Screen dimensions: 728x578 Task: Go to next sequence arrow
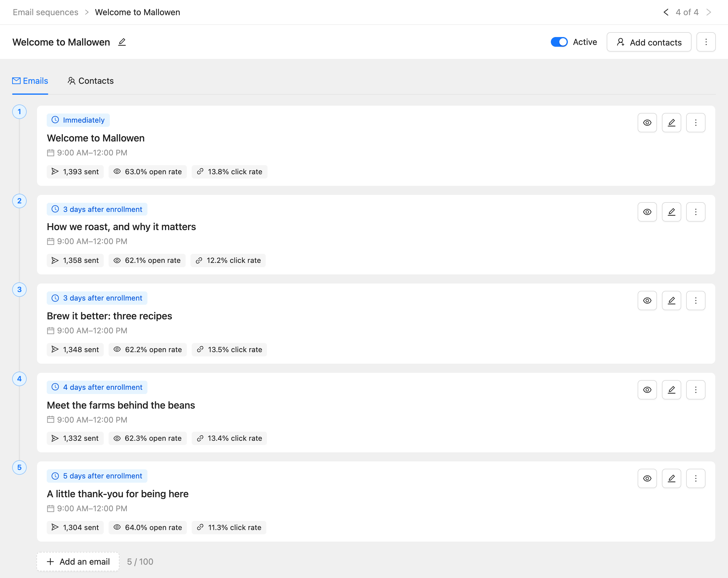[709, 12]
